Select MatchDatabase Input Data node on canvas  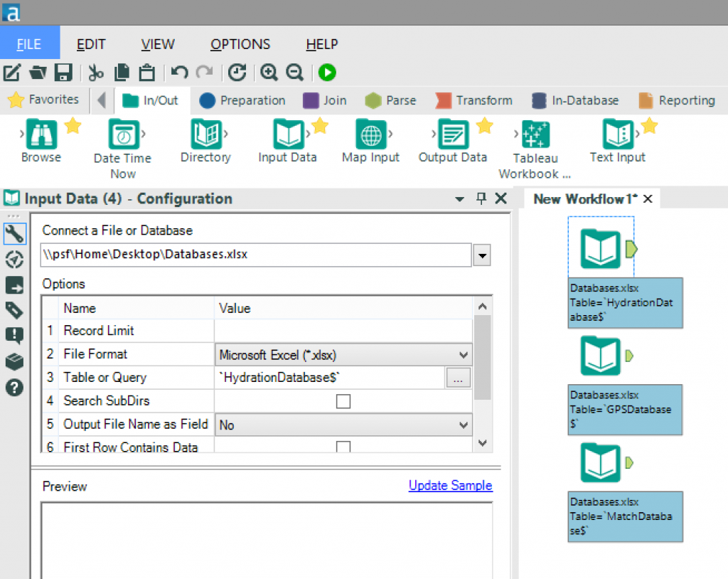[x=600, y=463]
